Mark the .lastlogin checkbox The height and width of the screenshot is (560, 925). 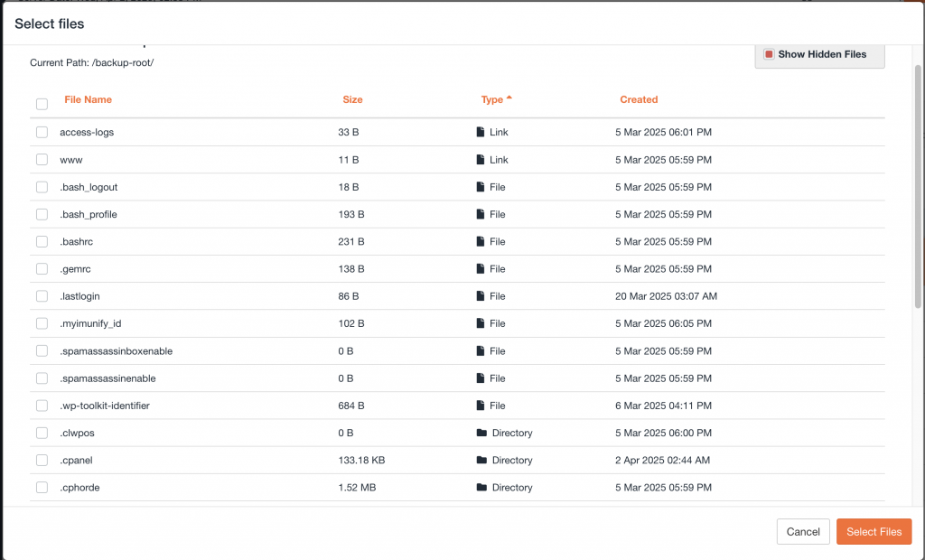(x=42, y=296)
